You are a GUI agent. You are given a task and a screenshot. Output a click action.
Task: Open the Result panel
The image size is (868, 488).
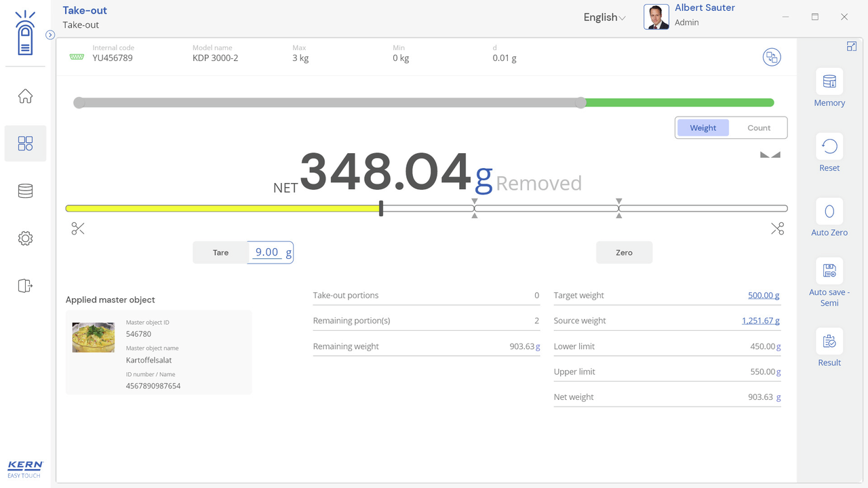pos(829,342)
